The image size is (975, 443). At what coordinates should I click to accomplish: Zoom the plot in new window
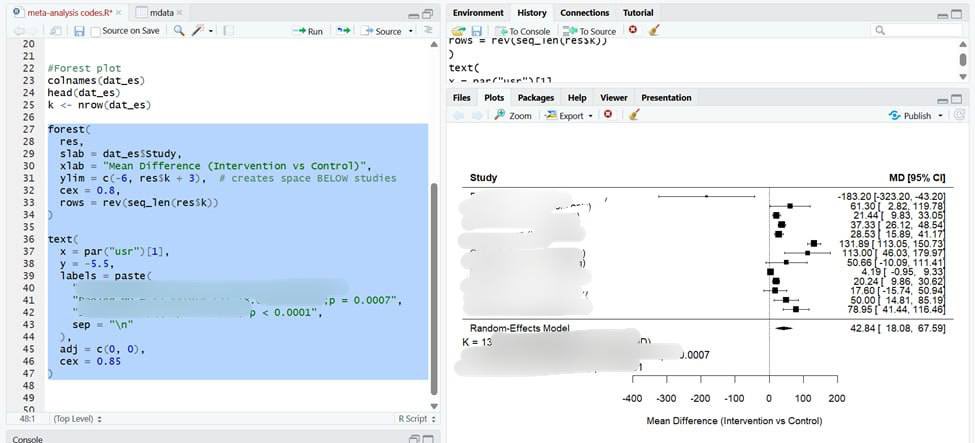coord(514,116)
